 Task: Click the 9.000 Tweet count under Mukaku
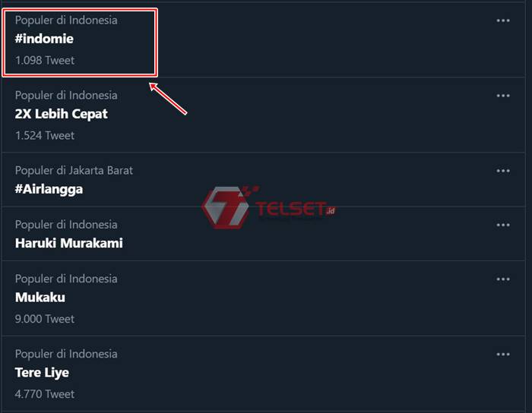point(45,319)
